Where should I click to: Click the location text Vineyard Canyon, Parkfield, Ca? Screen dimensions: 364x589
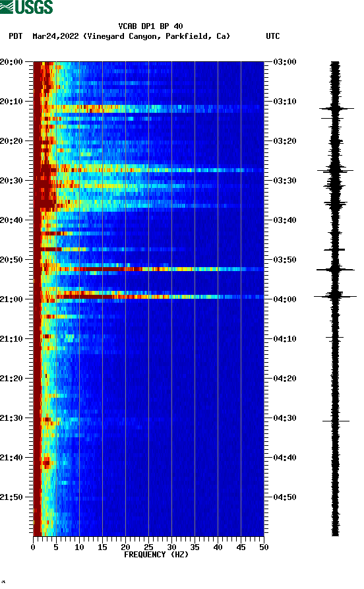pos(157,36)
